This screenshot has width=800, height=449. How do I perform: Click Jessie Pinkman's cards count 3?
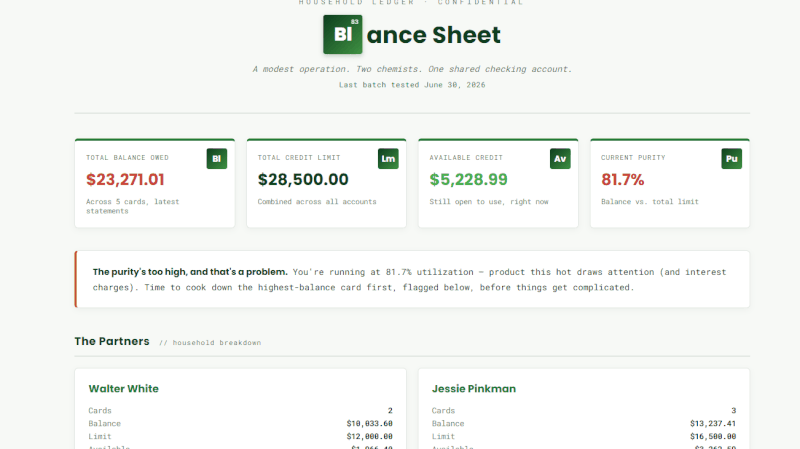point(733,410)
